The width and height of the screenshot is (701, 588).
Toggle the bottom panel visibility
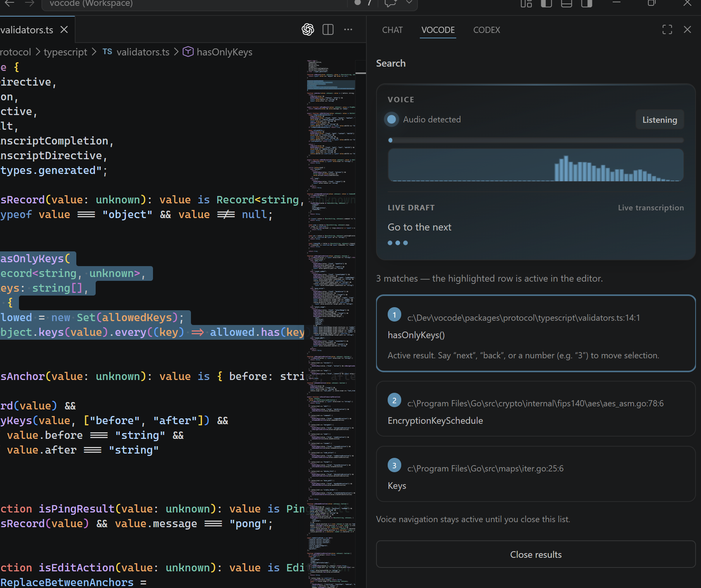(x=566, y=3)
